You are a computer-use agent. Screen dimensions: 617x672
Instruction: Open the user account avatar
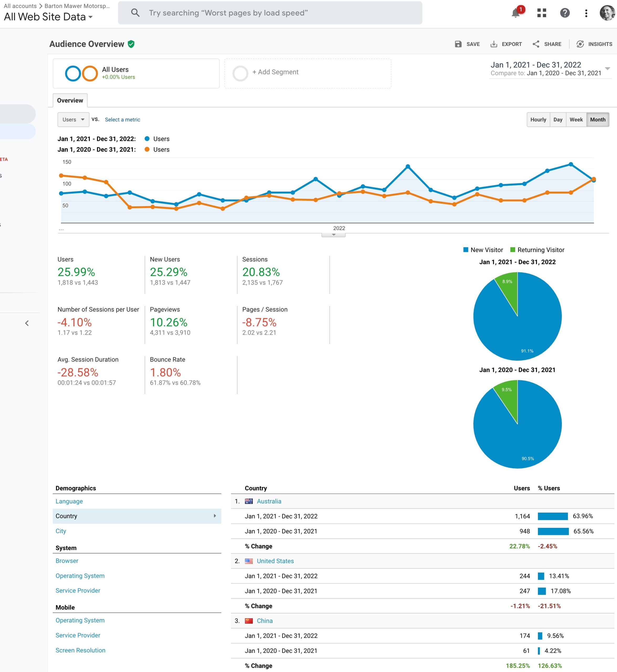(607, 13)
